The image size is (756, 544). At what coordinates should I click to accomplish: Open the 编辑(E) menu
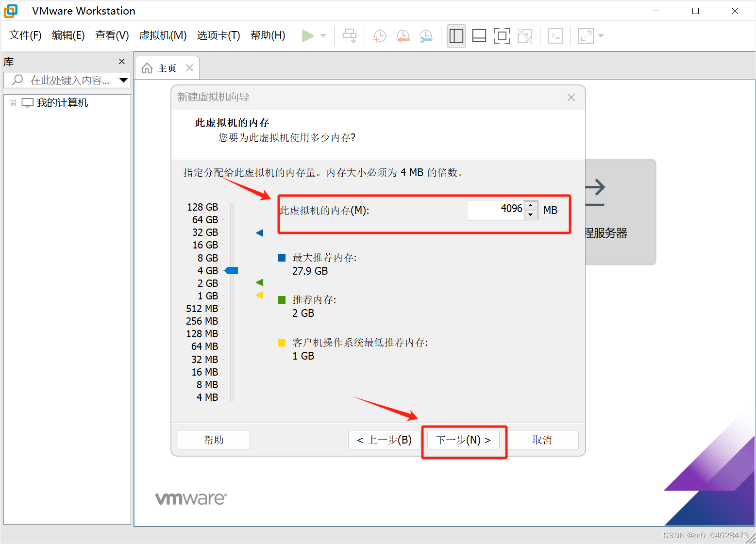click(68, 35)
